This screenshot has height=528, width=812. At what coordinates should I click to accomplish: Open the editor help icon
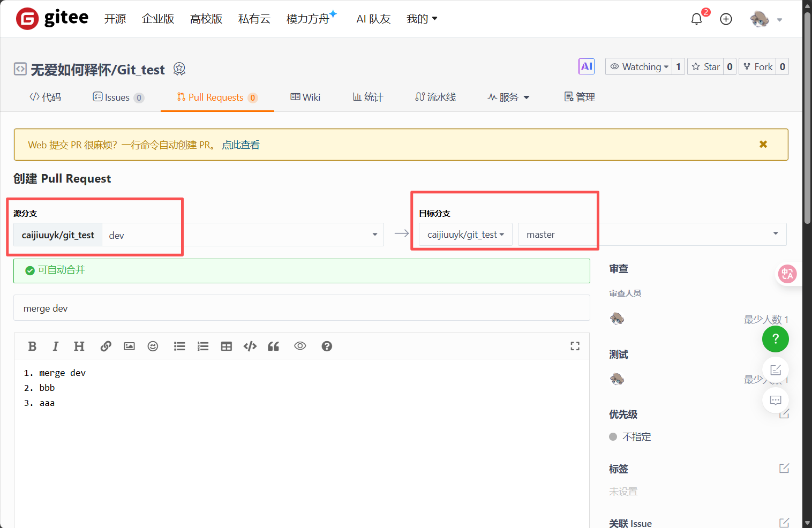tap(327, 346)
